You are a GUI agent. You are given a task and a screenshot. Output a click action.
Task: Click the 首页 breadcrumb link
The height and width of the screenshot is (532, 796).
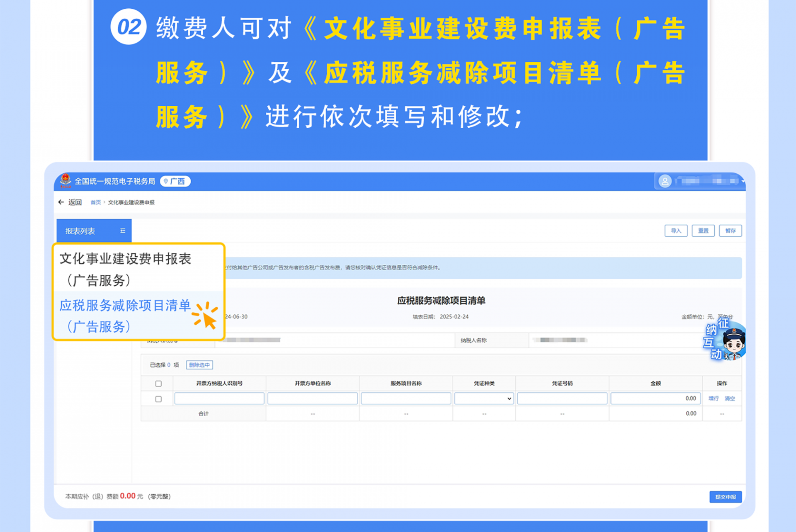(x=95, y=202)
